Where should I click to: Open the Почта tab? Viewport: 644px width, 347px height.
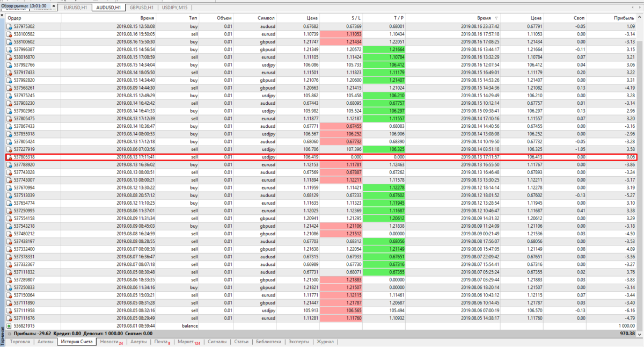[x=163, y=342]
